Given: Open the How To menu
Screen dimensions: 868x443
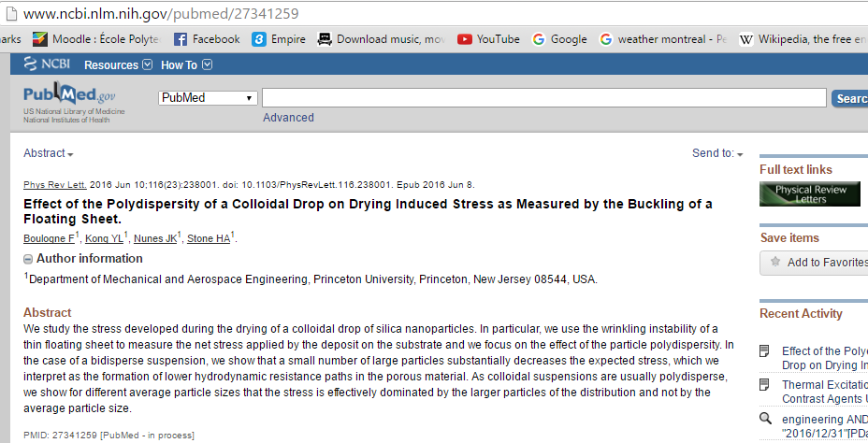Looking at the screenshot, I should coord(186,65).
